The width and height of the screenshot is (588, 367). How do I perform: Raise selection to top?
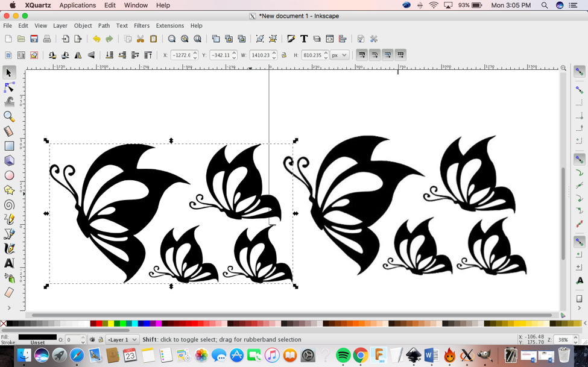pos(148,55)
